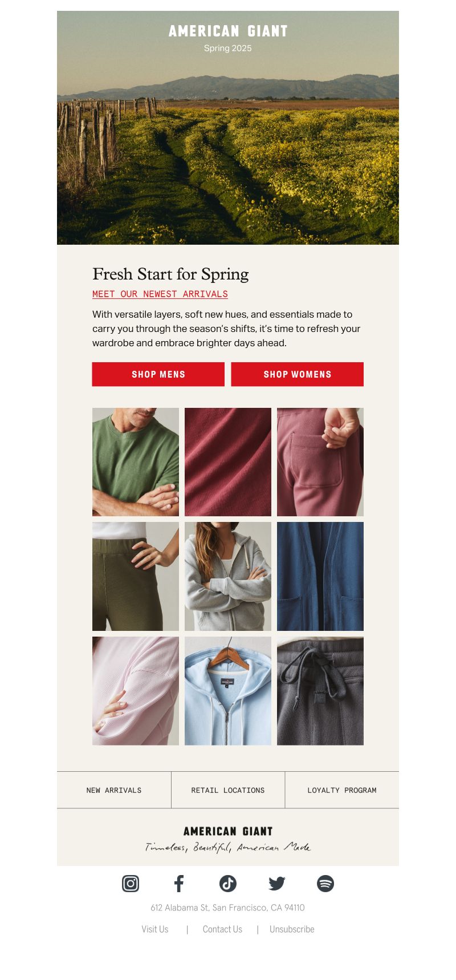Open the Spotify social icon

click(325, 884)
